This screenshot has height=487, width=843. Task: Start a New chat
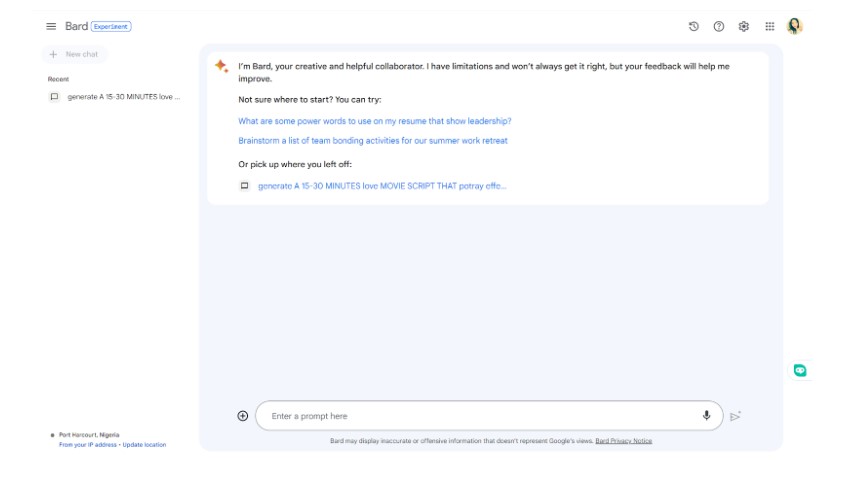76,54
